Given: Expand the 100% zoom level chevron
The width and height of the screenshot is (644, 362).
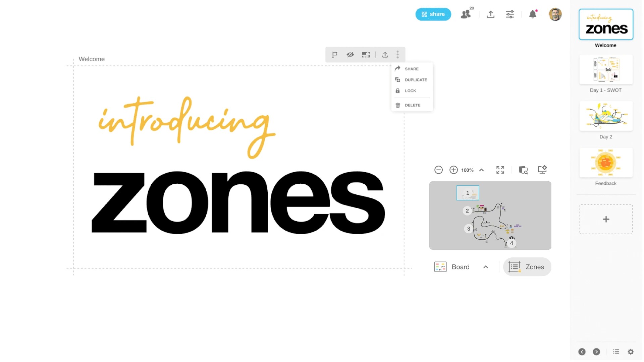Looking at the screenshot, I should click(481, 170).
